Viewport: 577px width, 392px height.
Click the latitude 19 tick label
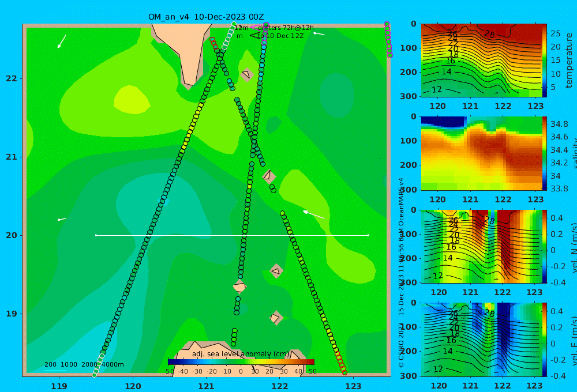12,314
